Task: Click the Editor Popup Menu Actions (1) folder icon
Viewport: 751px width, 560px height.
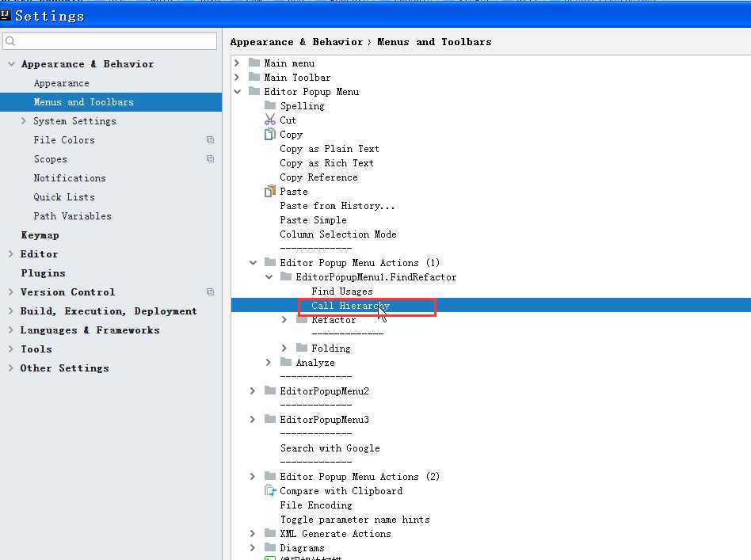Action: [x=270, y=262]
